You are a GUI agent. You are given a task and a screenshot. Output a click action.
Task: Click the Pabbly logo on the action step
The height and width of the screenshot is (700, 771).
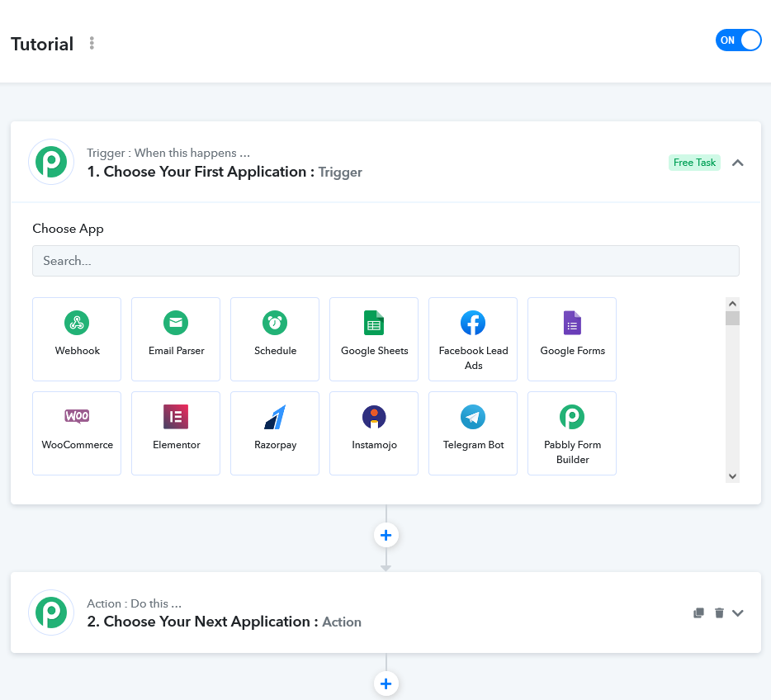coord(51,612)
